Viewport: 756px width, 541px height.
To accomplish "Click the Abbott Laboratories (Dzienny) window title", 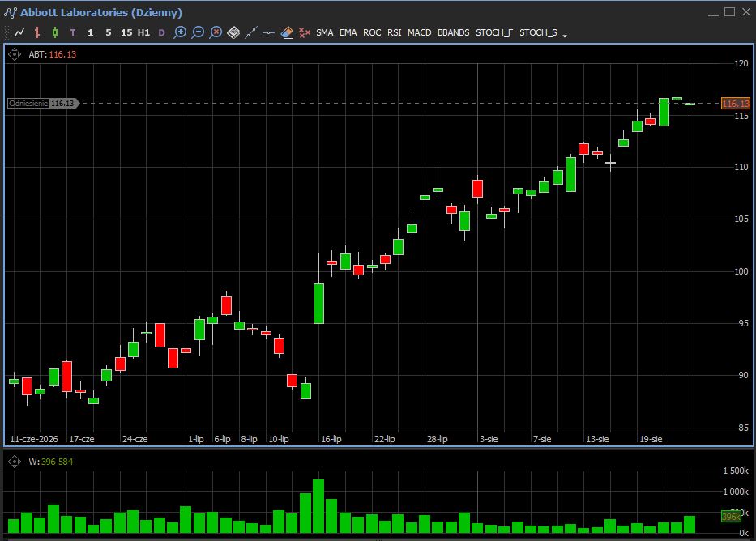I will 101,12.
